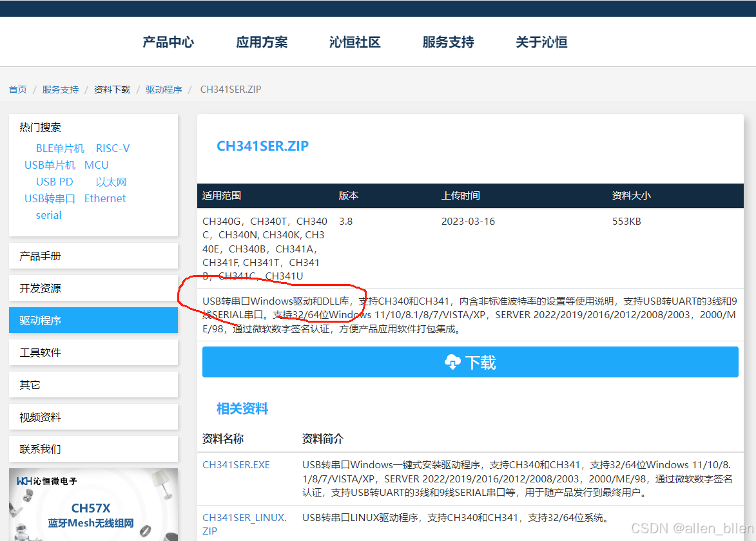Screen dimensions: 756x541
Task: Open 产品手册 in the sidebar
Action: click(93, 256)
